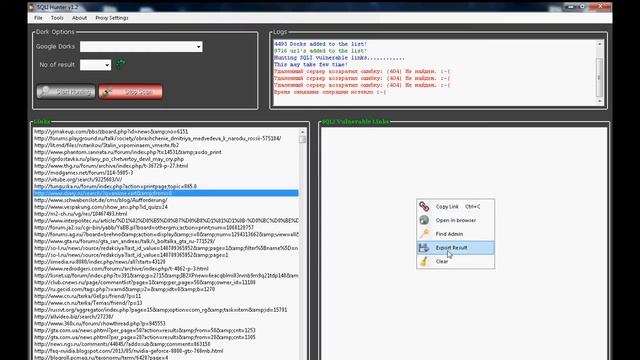Choose Clear in the context menu
This screenshot has width=640, height=360.
click(x=456, y=261)
